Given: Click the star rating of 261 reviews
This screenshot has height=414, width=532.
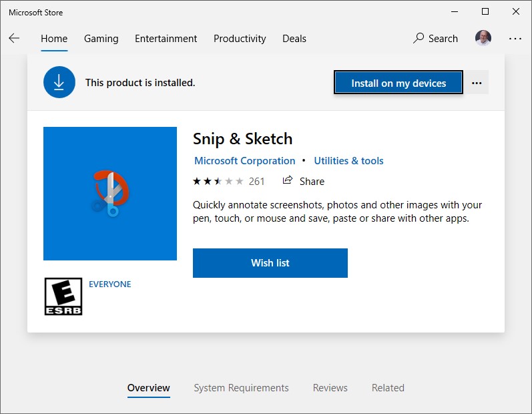Looking at the screenshot, I should pyautogui.click(x=218, y=181).
